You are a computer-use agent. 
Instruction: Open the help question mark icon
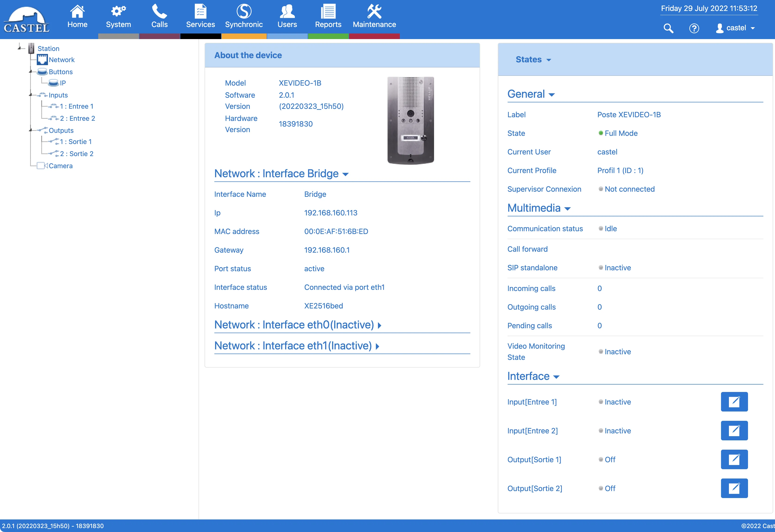(694, 28)
